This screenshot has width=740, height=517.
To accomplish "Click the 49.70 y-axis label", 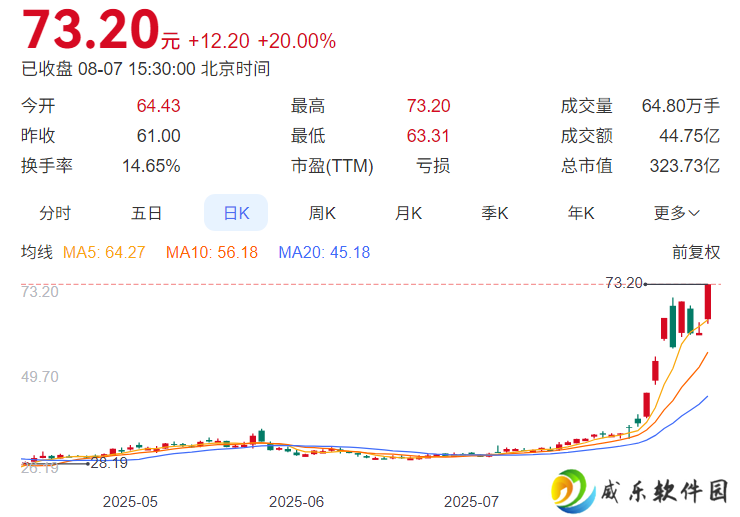I will 40,377.
